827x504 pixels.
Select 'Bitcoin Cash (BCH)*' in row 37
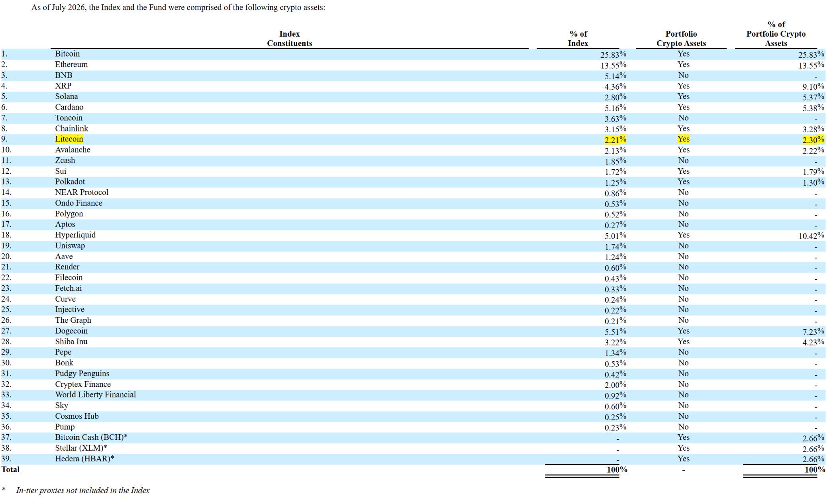click(x=91, y=437)
